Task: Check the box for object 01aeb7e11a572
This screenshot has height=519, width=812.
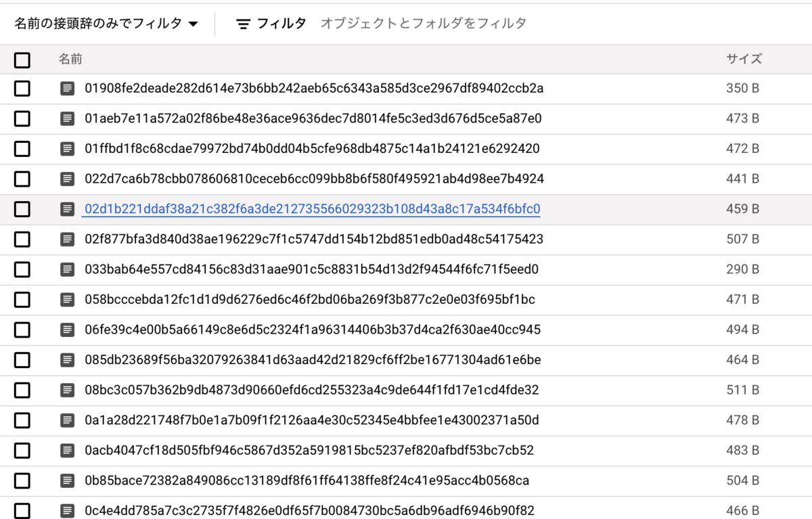Action: [x=22, y=119]
